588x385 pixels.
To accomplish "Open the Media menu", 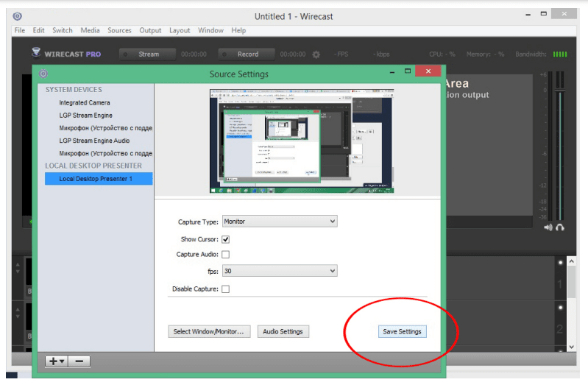I will pos(90,30).
